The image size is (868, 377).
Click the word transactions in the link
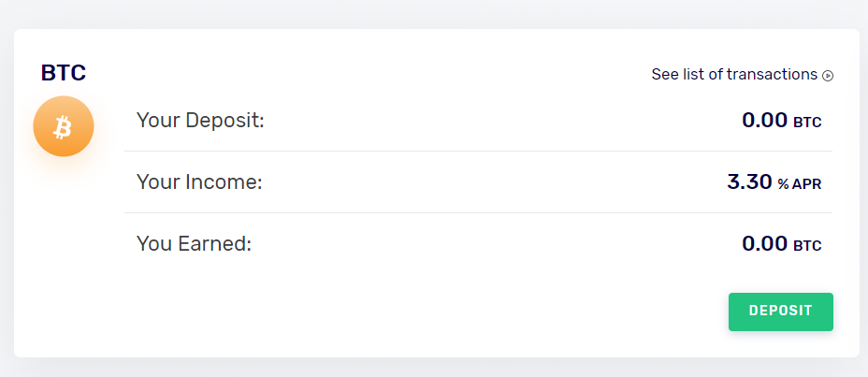(772, 75)
